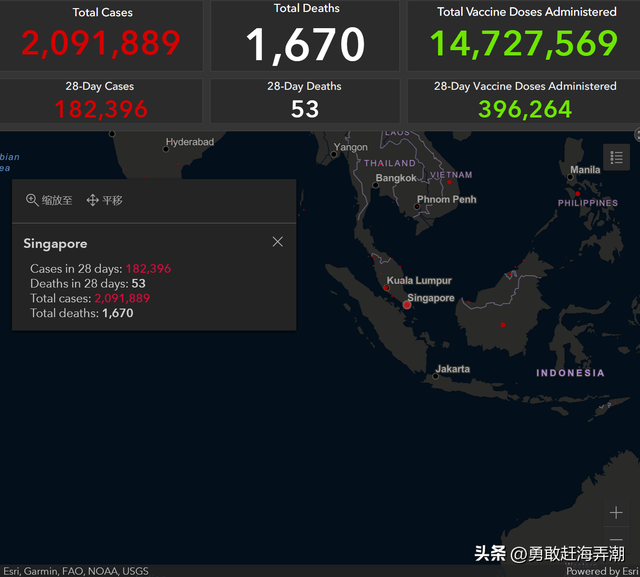Click the red dot below Manila
Image resolution: width=640 pixels, height=577 pixels.
[x=578, y=193]
